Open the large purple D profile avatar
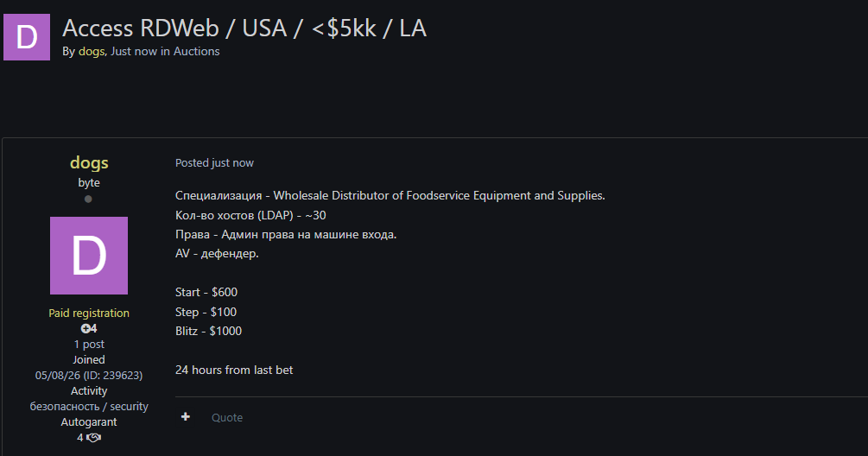This screenshot has height=456, width=868. pyautogui.click(x=89, y=256)
